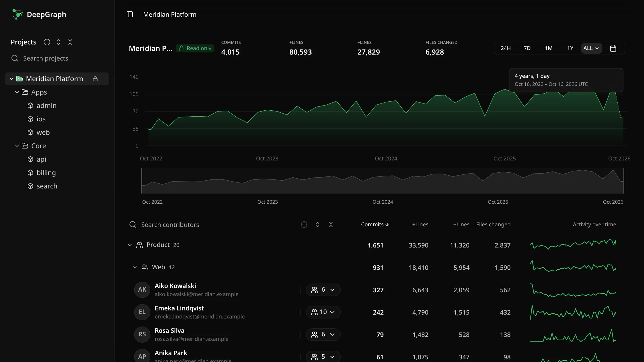This screenshot has height=362, width=644.
Task: Click the RS avatar for Rosa Silva
Action: click(x=142, y=335)
